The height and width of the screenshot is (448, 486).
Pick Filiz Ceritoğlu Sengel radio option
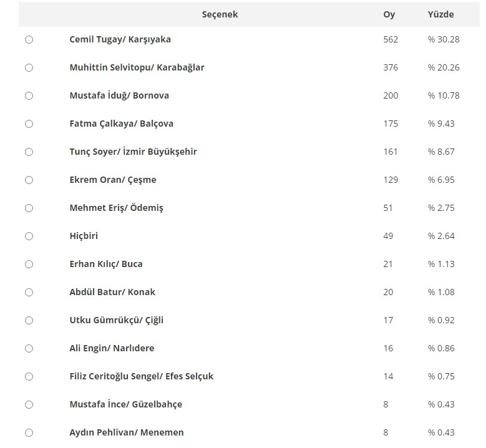tap(29, 377)
